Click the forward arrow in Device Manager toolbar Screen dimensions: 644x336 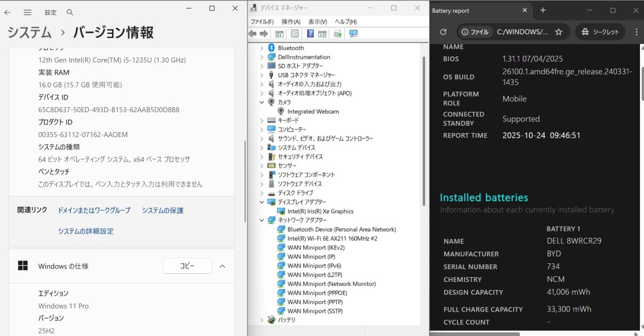[262, 33]
